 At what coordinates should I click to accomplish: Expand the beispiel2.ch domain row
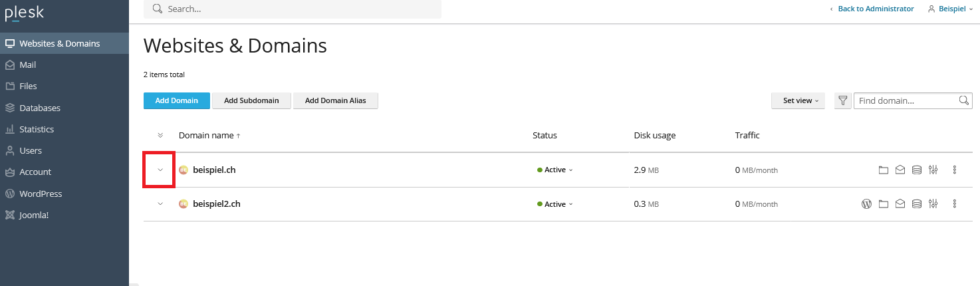[160, 204]
